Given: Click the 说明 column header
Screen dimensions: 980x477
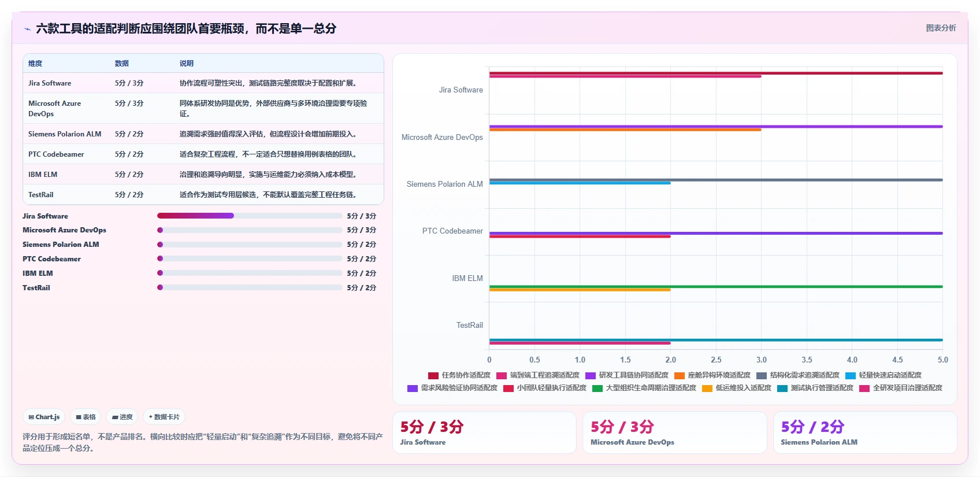Looking at the screenshot, I should pos(187,64).
